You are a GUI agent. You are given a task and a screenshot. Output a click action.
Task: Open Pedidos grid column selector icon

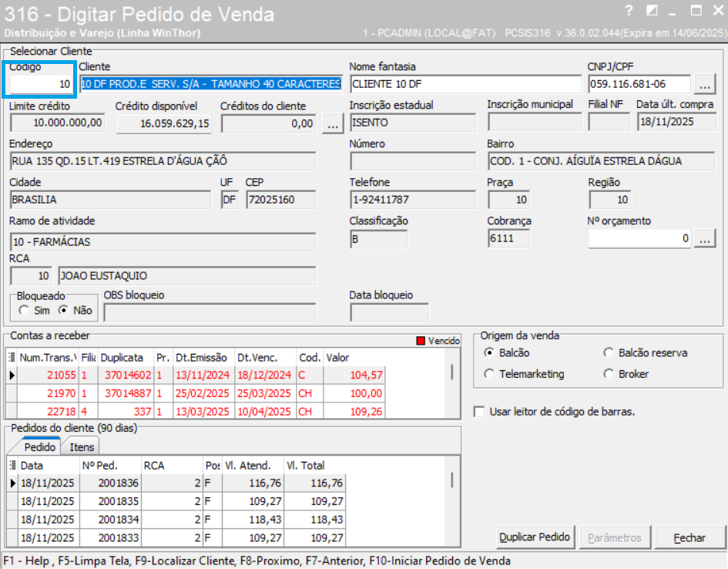pos(12,466)
